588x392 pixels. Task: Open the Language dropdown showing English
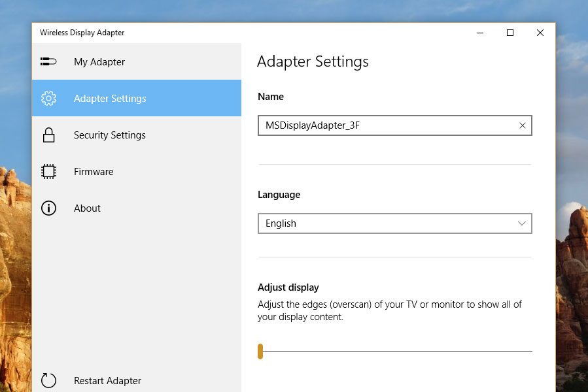(395, 223)
